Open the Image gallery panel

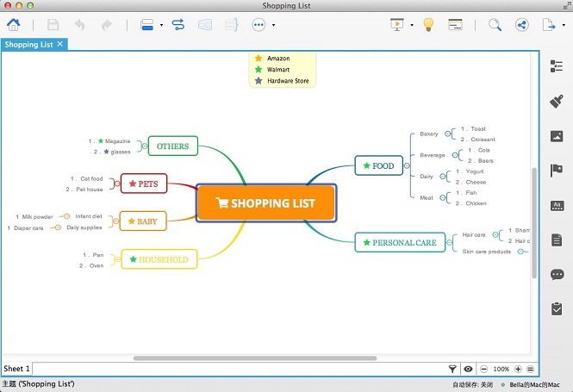click(x=556, y=136)
